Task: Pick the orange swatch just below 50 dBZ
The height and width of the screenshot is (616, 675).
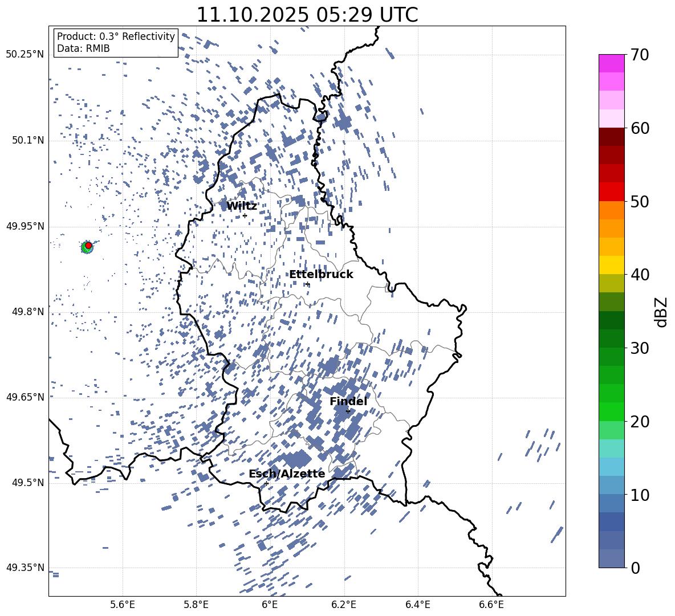Action: click(612, 210)
